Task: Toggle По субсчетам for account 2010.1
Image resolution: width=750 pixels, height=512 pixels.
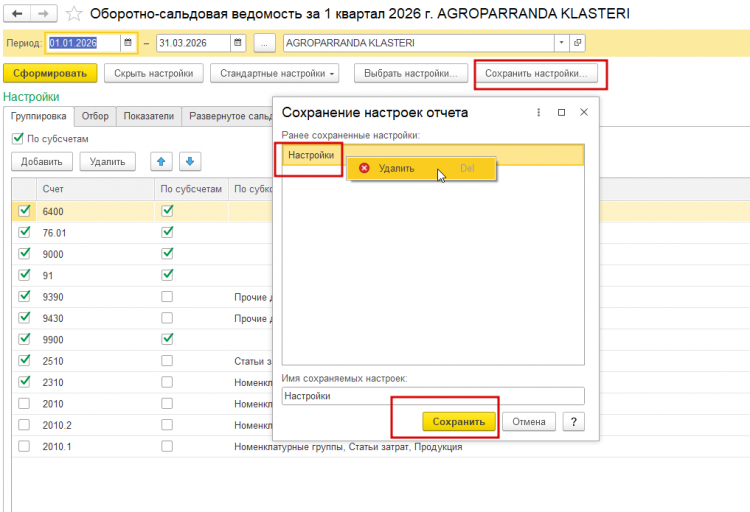Action: (x=167, y=446)
